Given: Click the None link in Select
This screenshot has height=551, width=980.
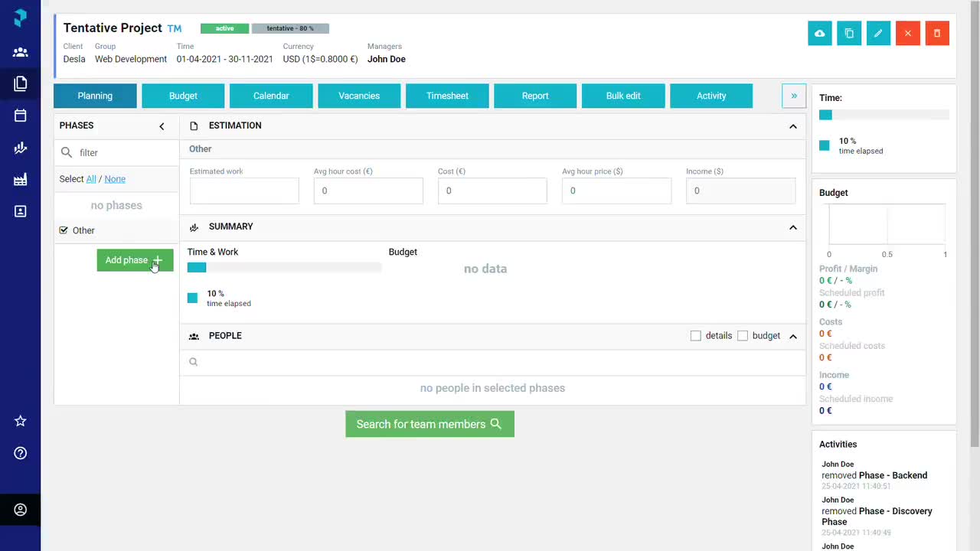Looking at the screenshot, I should pyautogui.click(x=115, y=179).
